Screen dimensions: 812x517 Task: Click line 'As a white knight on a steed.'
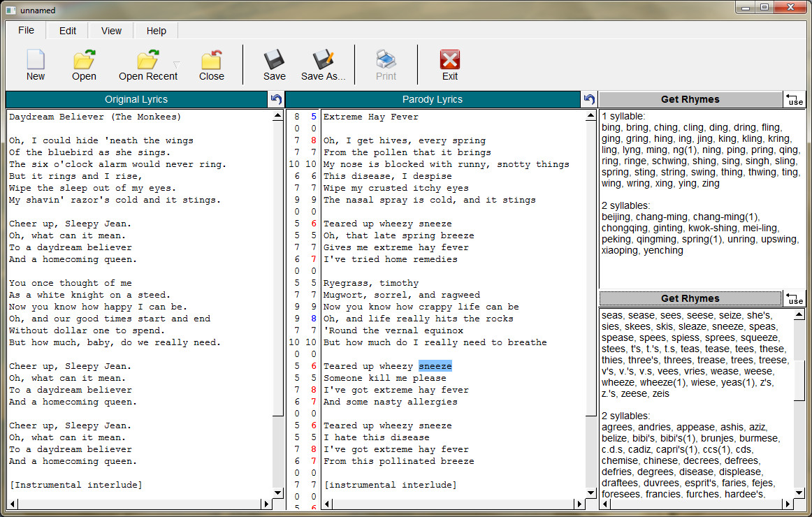point(89,295)
